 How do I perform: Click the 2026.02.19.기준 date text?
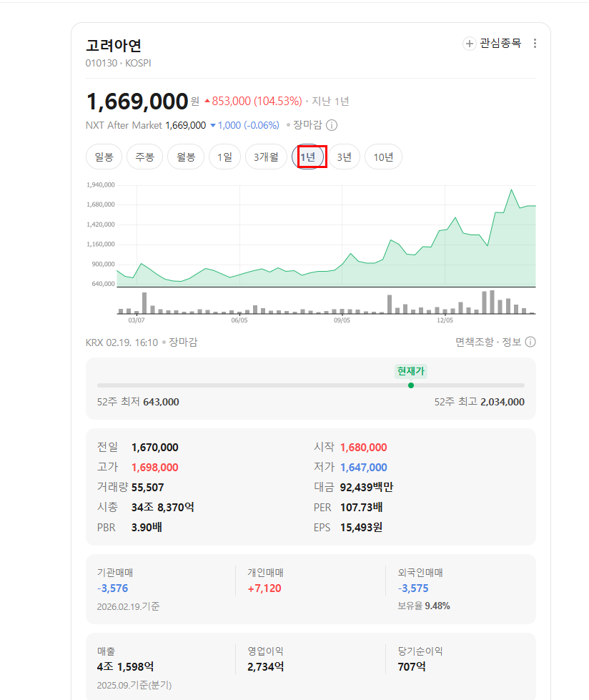point(129,606)
